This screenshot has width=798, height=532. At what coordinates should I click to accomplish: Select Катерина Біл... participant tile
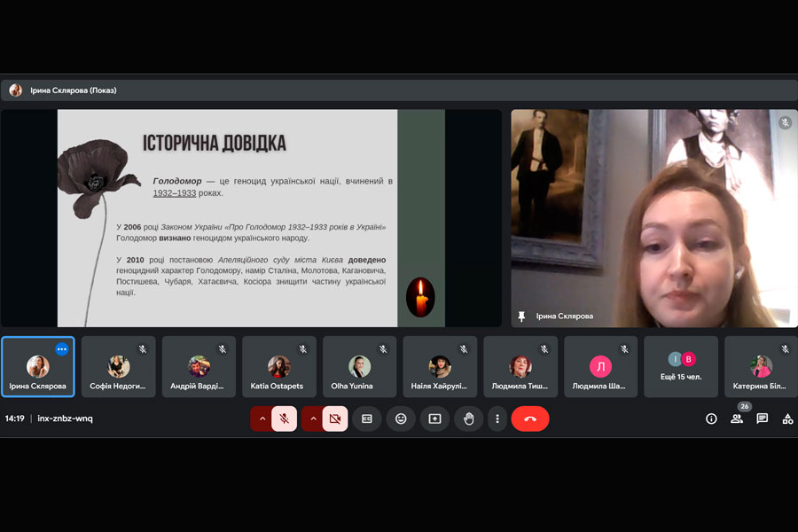coord(761,366)
